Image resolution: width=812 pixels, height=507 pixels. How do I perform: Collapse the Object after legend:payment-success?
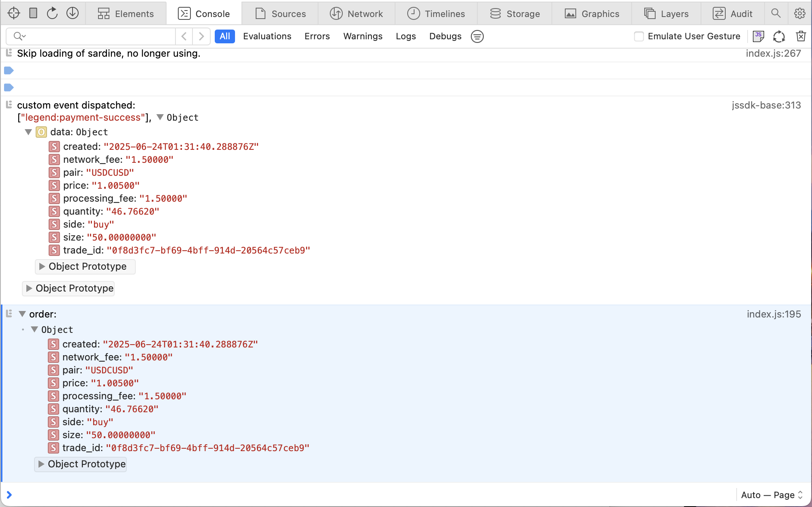pyautogui.click(x=160, y=117)
